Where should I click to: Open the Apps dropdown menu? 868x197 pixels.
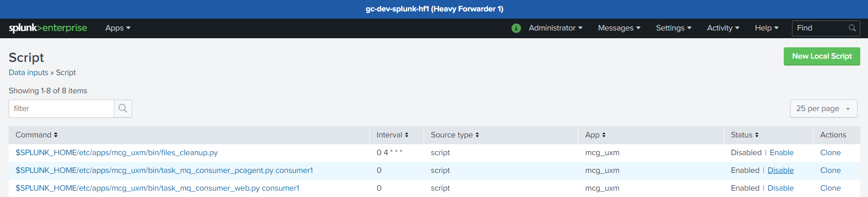(117, 28)
